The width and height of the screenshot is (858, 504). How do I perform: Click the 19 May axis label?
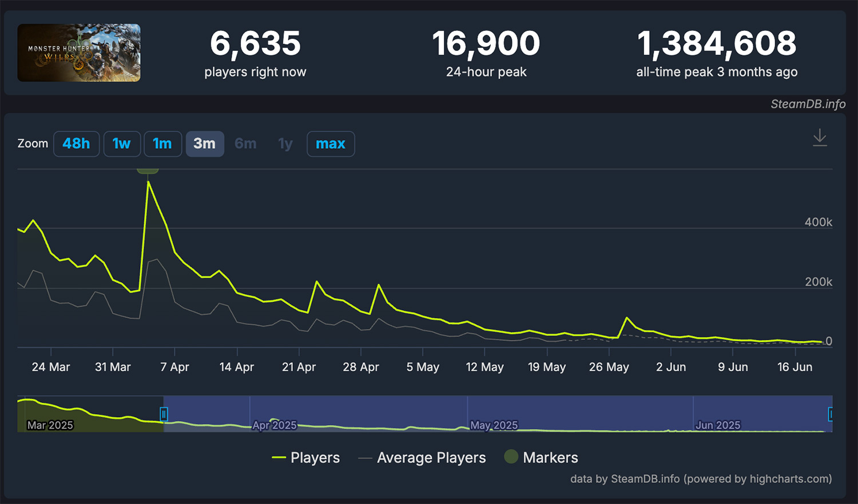click(x=547, y=367)
